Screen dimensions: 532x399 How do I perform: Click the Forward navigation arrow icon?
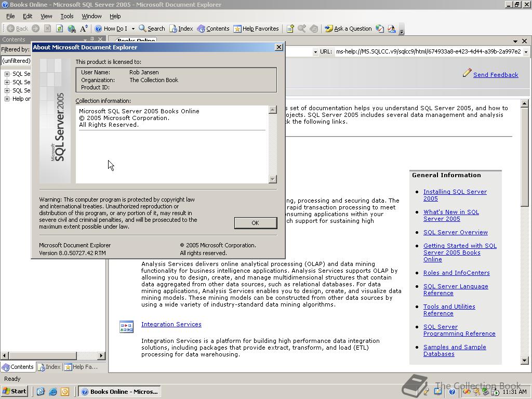coord(36,29)
